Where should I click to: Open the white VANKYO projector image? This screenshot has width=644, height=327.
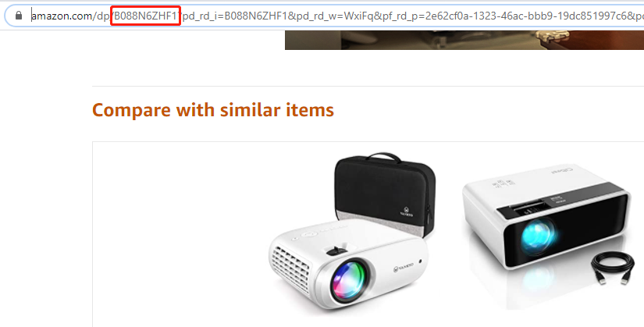coord(347,264)
